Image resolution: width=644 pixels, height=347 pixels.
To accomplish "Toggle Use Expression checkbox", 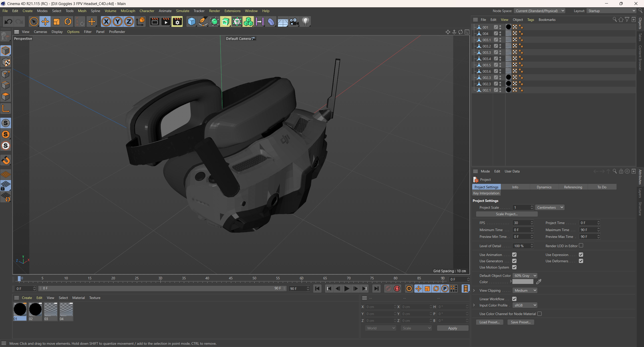I will [581, 255].
